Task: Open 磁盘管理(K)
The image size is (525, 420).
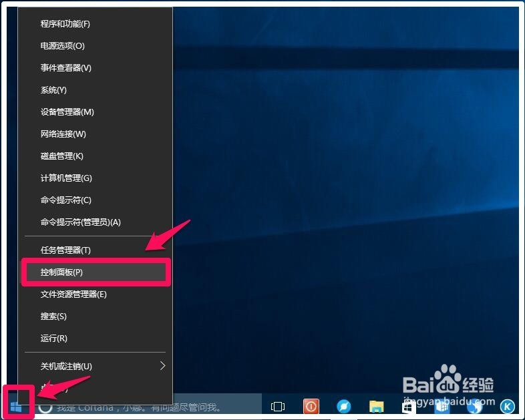Action: pyautogui.click(x=96, y=156)
